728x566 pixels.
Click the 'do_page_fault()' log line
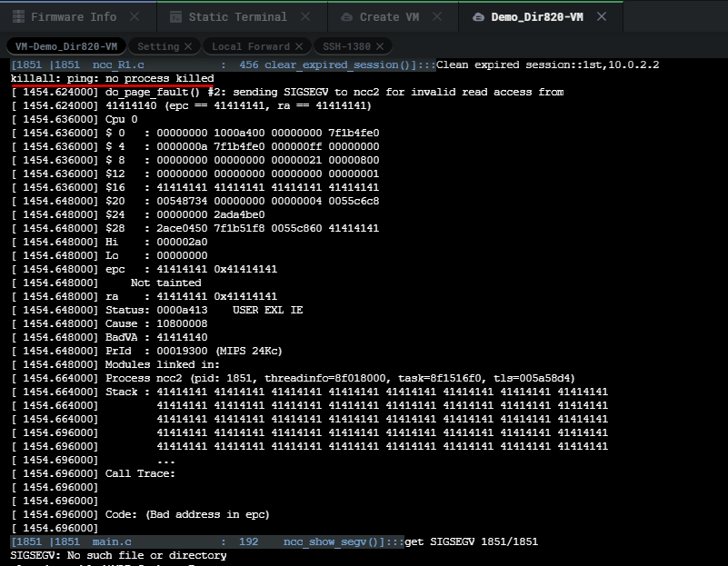point(287,92)
